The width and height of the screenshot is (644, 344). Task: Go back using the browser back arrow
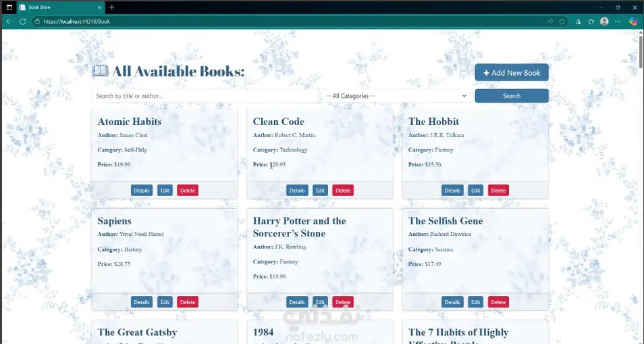[x=9, y=22]
